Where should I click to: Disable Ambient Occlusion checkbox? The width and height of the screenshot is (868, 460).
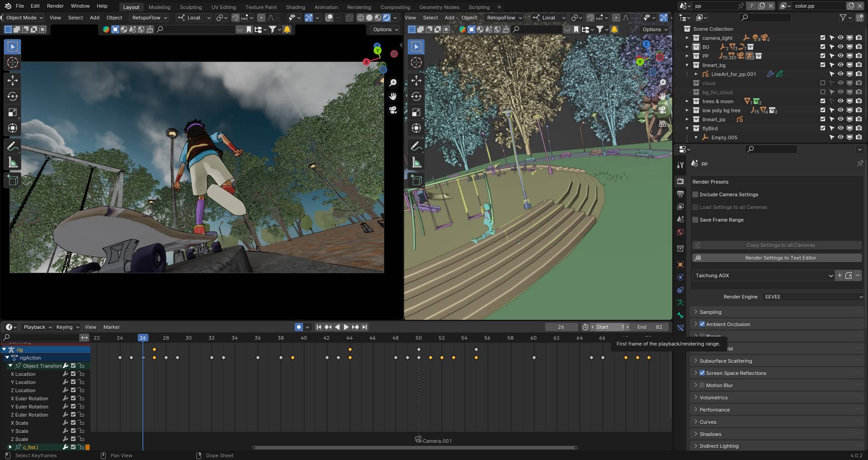coord(702,324)
